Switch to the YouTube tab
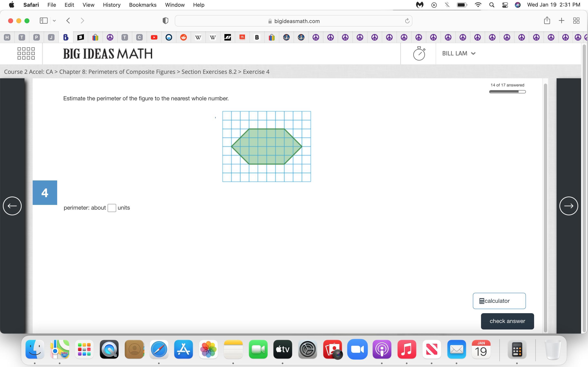This screenshot has width=588, height=367. tap(154, 37)
